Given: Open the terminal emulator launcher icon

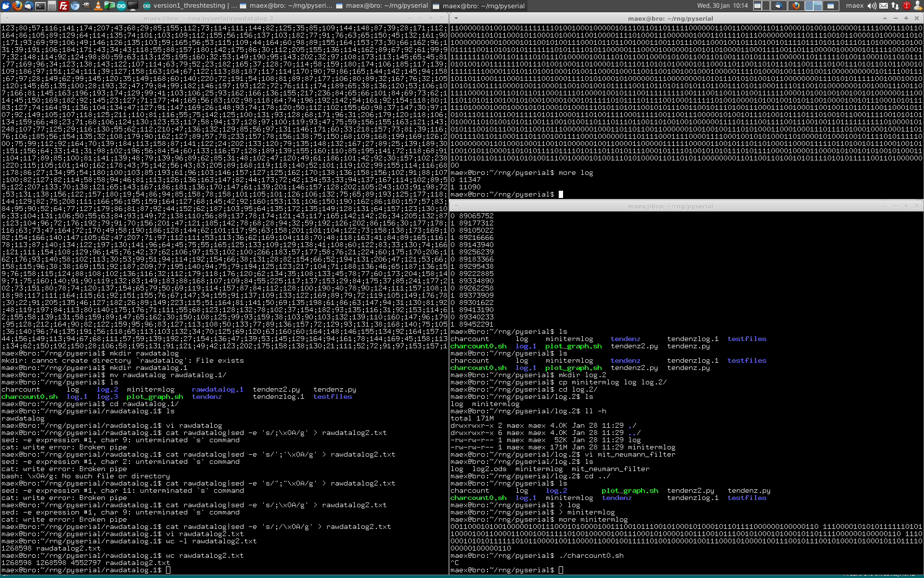Looking at the screenshot, I should (40, 6).
